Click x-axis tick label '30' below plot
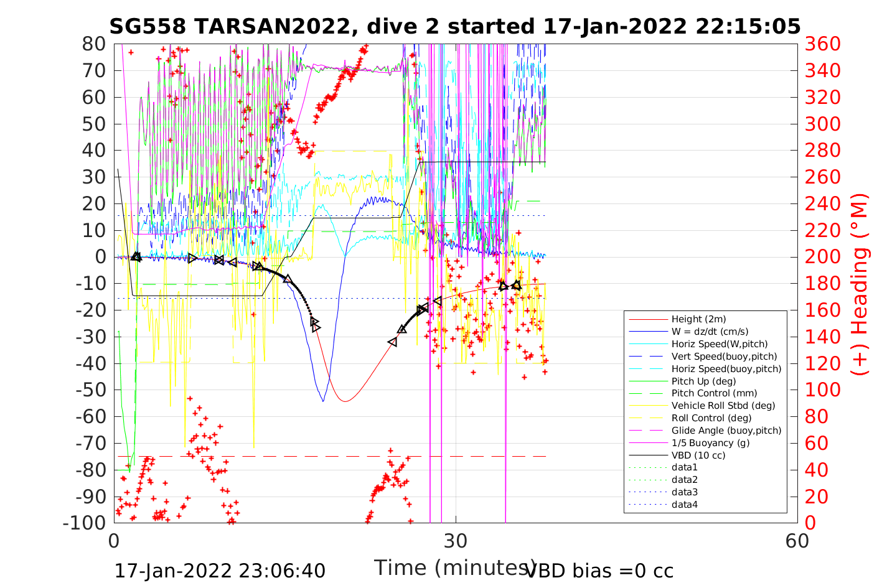882x588 pixels. pos(456,541)
